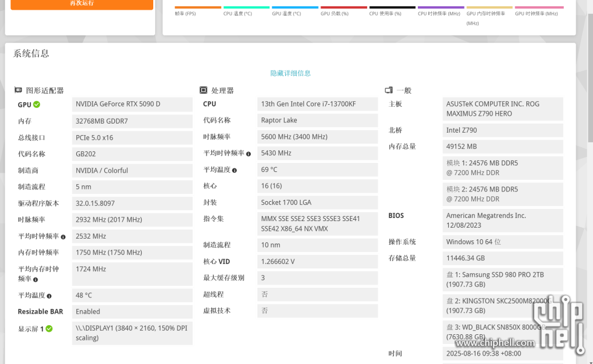Click the 69 °C CPU temperature value

pyautogui.click(x=317, y=170)
